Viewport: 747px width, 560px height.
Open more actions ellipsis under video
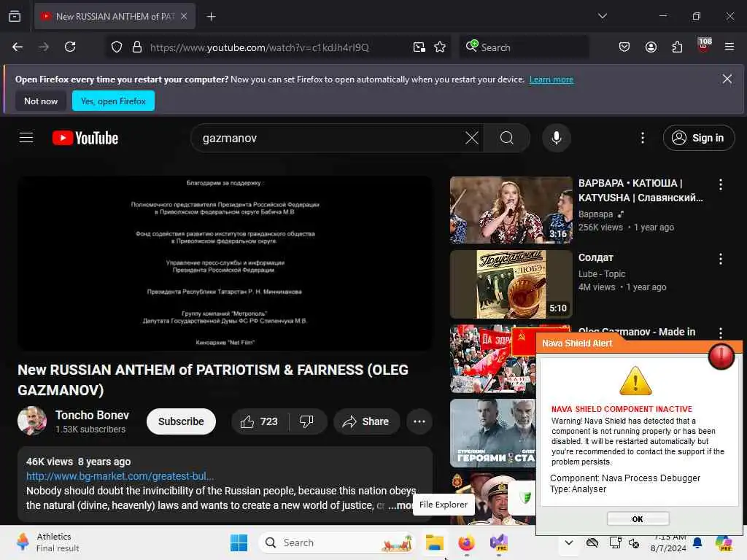[419, 421]
